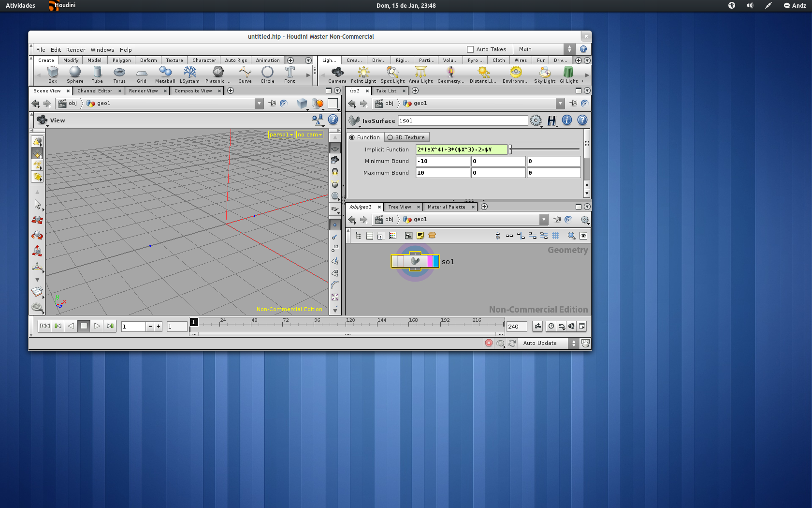Add a Camera from the lights shelf
The image size is (812, 508).
(x=337, y=75)
